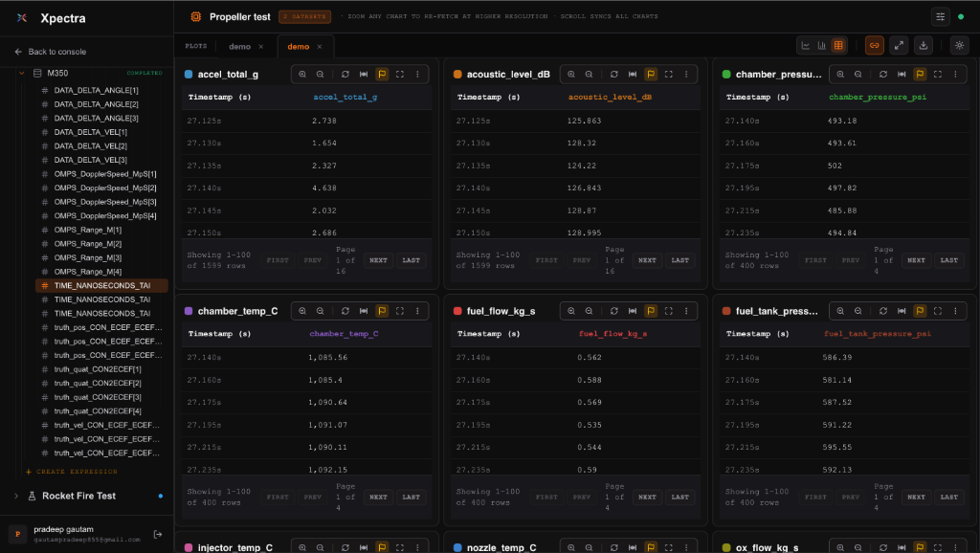Fit fuel_tank_pressure panel to full range
Image resolution: width=980 pixels, height=553 pixels.
pyautogui.click(x=902, y=311)
